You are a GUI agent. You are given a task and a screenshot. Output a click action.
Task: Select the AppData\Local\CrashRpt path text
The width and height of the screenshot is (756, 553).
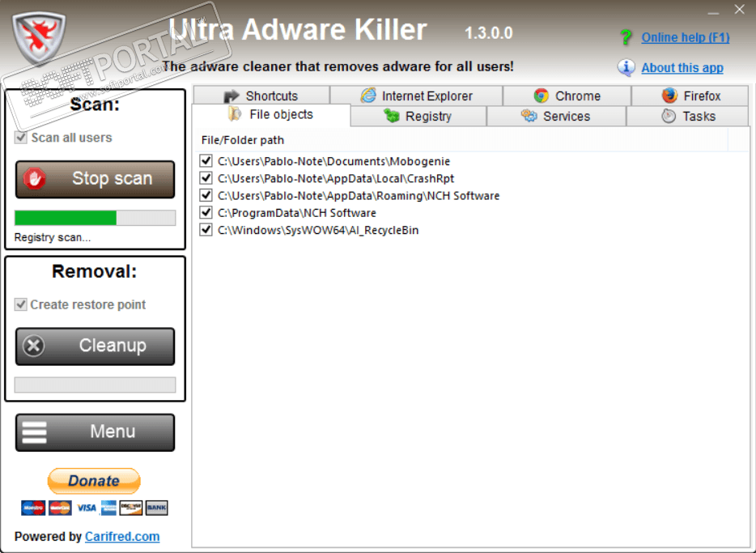336,178
